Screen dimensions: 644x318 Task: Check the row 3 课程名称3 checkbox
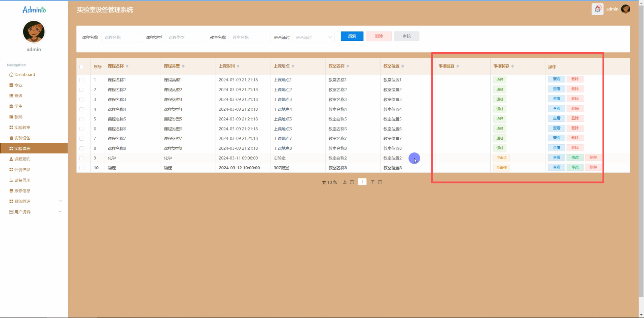pyautogui.click(x=81, y=100)
